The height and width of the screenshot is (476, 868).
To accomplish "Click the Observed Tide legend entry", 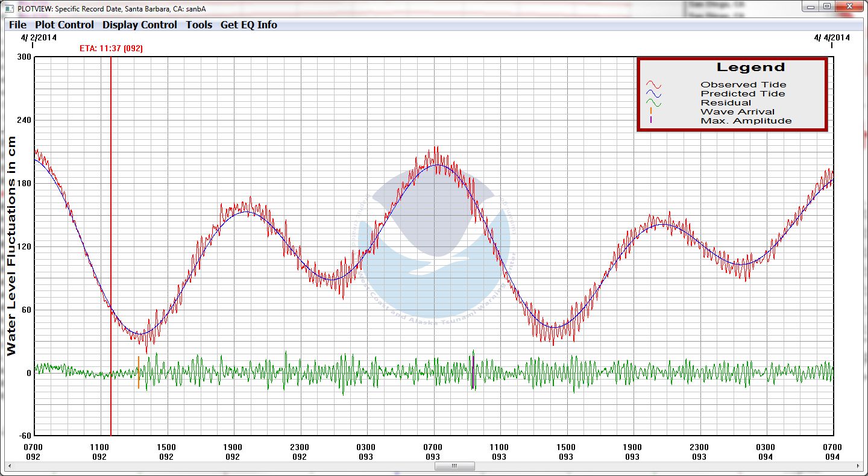I will 743,84.
